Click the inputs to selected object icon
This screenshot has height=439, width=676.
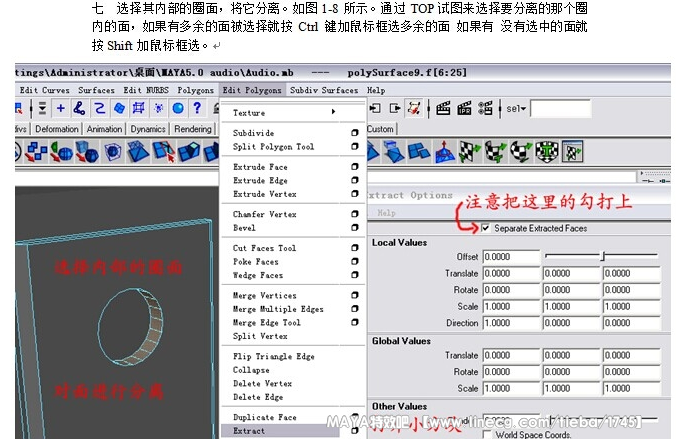pyautogui.click(x=375, y=108)
